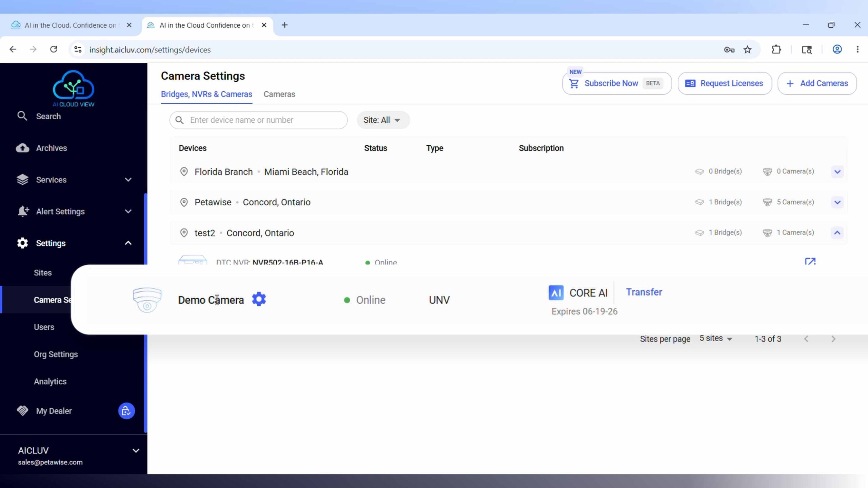Click the address bar URL
Viewport: 868px width, 488px height.
[x=150, y=50]
